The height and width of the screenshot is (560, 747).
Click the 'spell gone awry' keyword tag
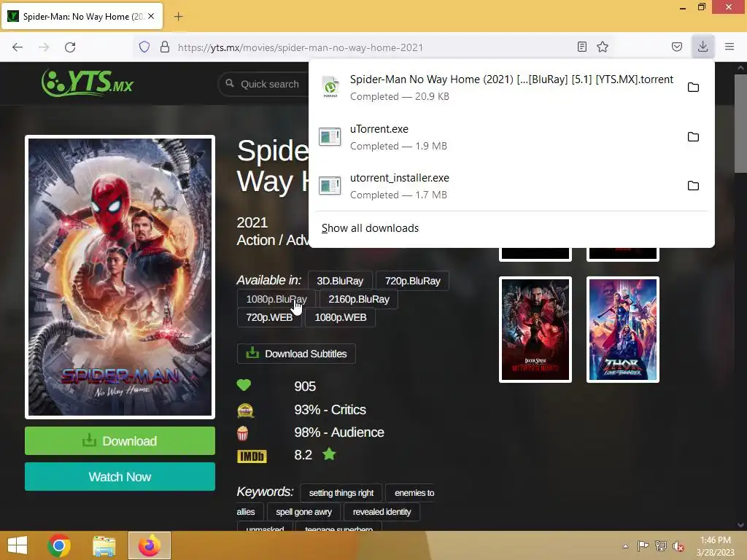pyautogui.click(x=304, y=512)
